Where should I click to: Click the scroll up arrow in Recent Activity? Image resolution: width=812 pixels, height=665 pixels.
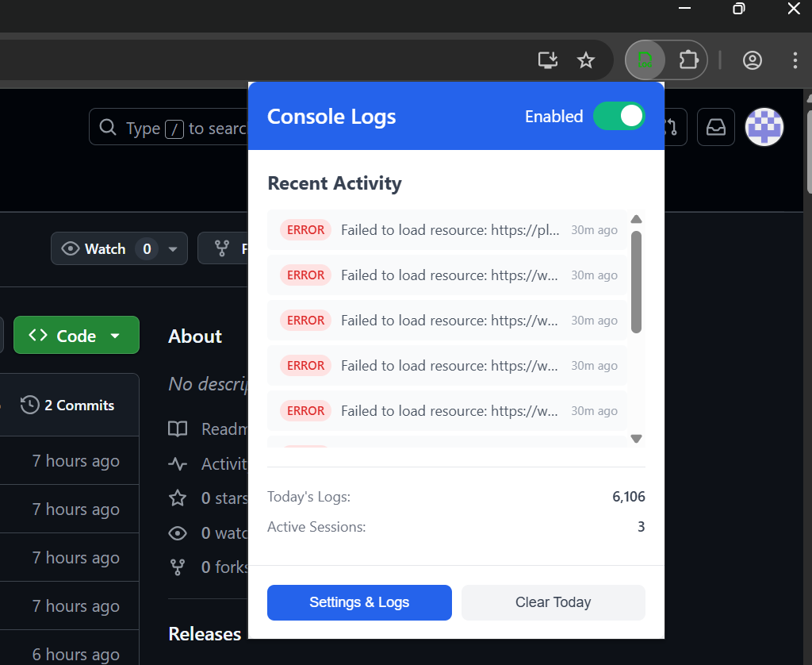(637, 219)
